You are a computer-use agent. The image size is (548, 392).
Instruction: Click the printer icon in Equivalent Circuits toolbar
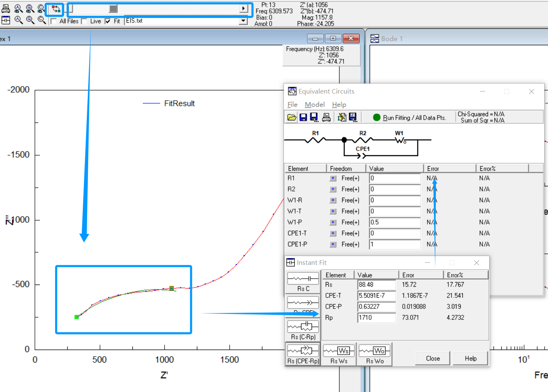pyautogui.click(x=326, y=118)
